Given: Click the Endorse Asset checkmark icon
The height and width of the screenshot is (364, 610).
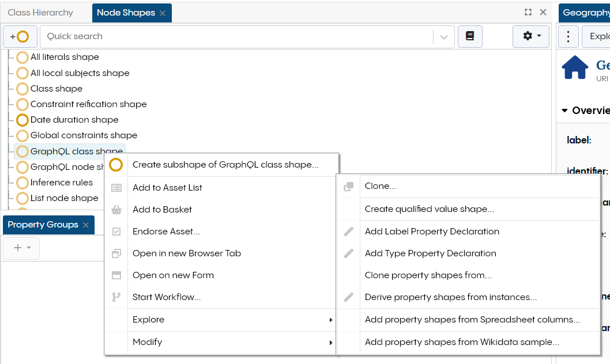Looking at the screenshot, I should [x=116, y=232].
